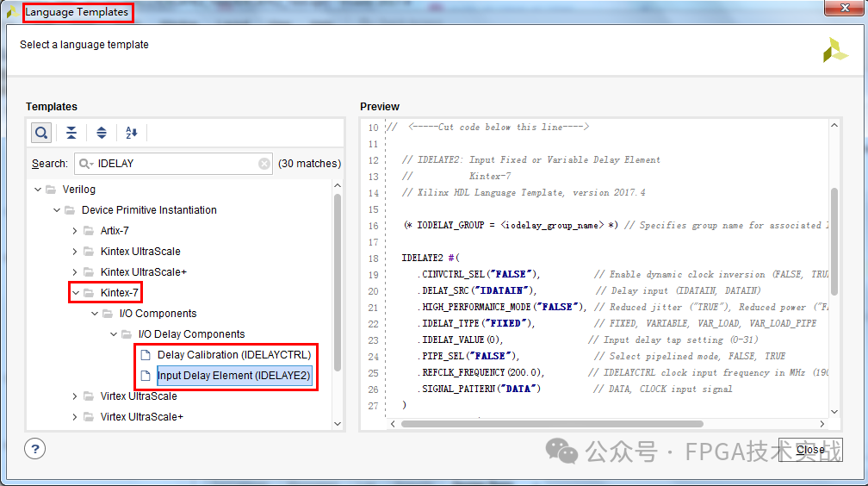Click preview horizontal scroll left arrow
Screen dimensions: 868x486
coord(393,424)
